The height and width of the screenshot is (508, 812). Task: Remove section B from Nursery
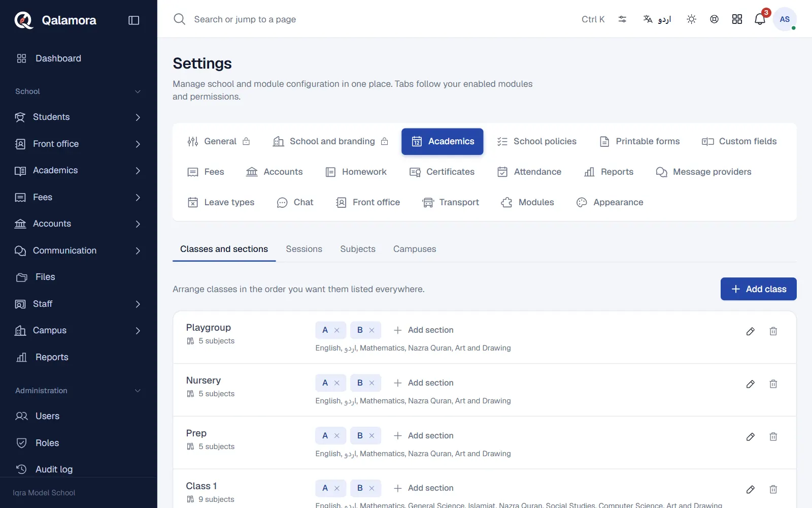tap(371, 383)
